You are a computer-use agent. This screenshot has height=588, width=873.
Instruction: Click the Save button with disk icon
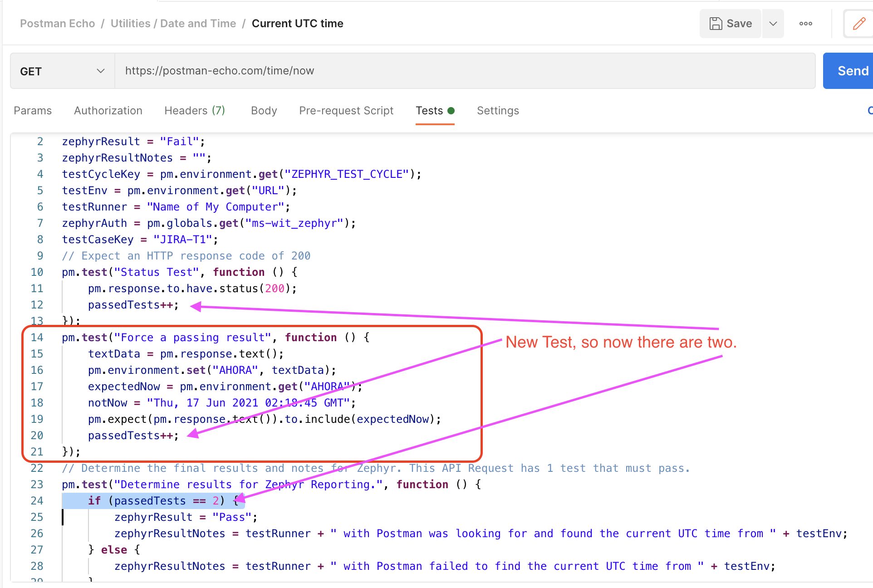(730, 24)
